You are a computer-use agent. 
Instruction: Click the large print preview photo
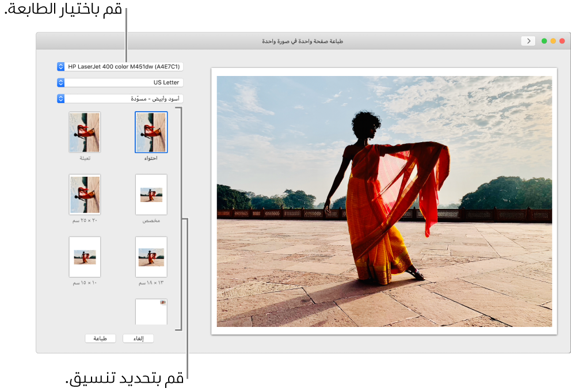point(384,201)
